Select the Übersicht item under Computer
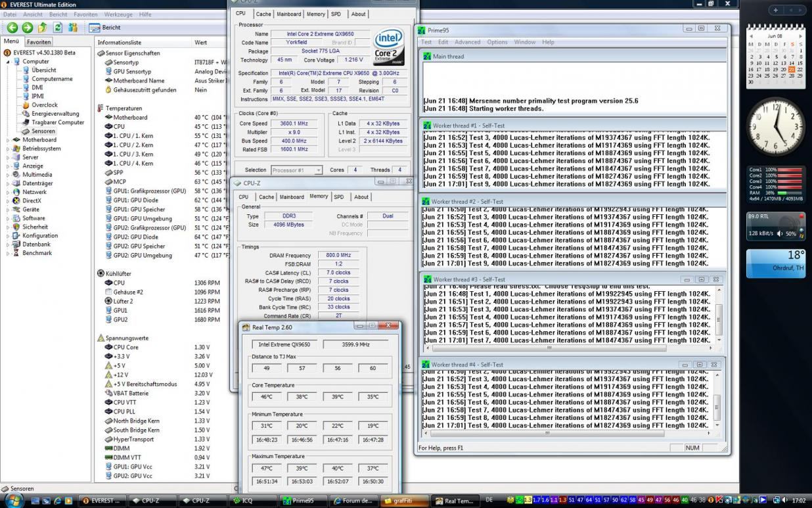812x508 pixels. click(x=44, y=70)
